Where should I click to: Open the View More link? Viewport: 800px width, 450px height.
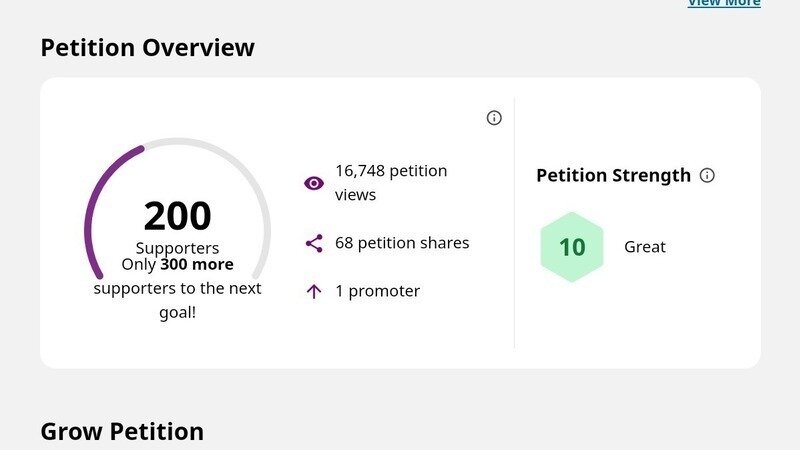[x=723, y=4]
